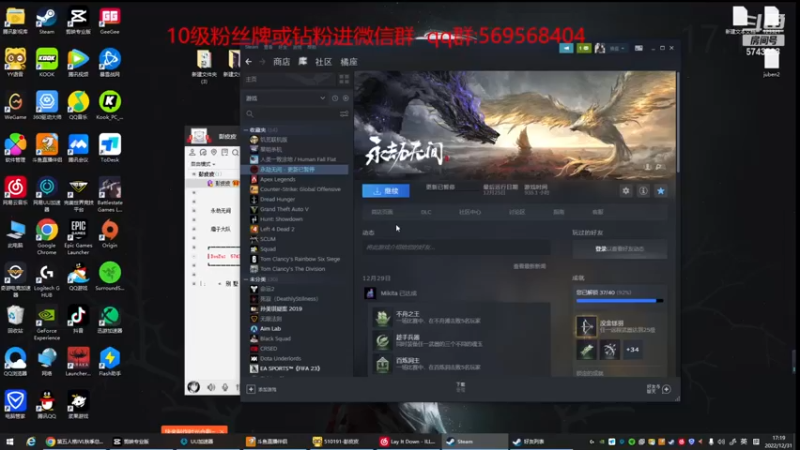Switch Steam to Big Picture mode icon
The image size is (800, 450).
pos(639,48)
